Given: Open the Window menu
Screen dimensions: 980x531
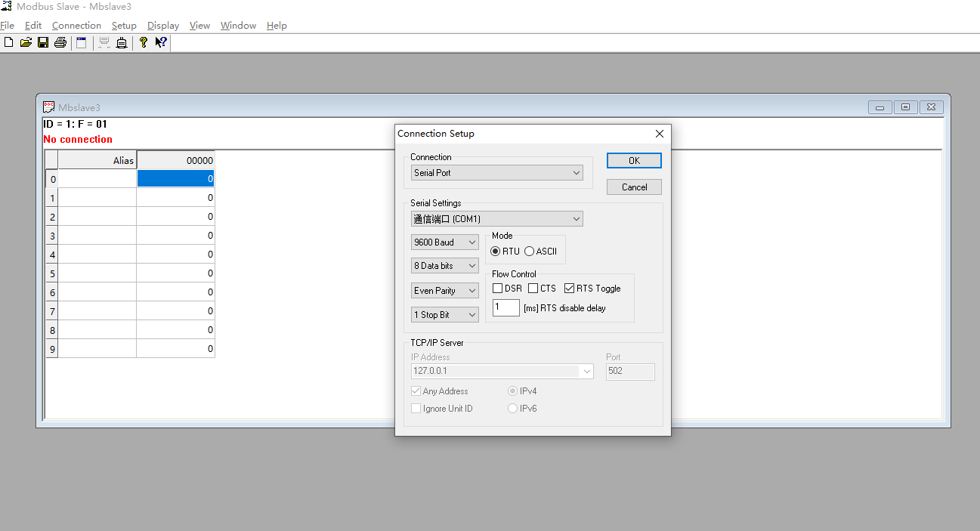Looking at the screenshot, I should pyautogui.click(x=238, y=26).
